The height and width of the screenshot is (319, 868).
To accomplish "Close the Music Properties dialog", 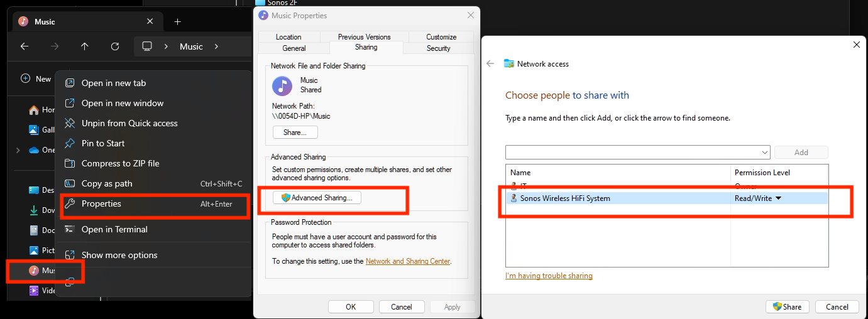I will tap(470, 15).
